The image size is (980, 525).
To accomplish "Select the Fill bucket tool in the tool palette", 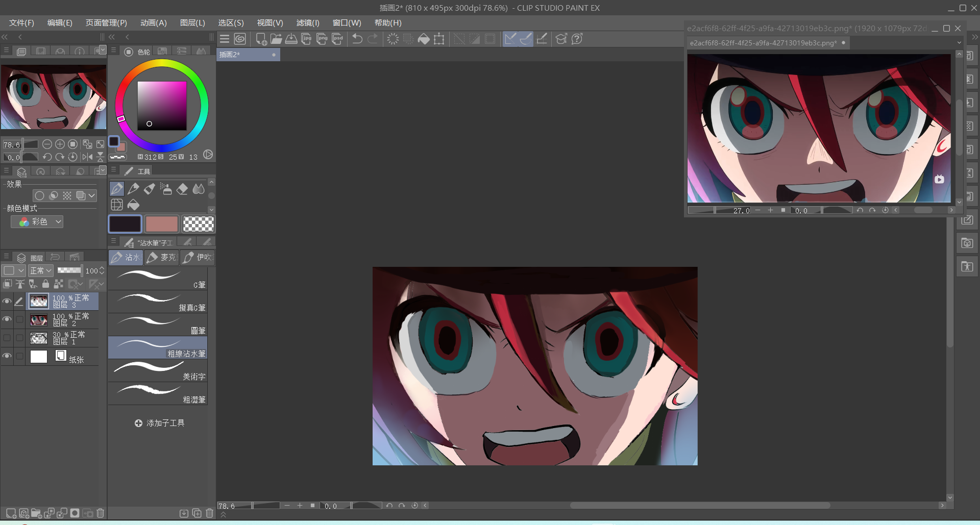I will [x=133, y=205].
